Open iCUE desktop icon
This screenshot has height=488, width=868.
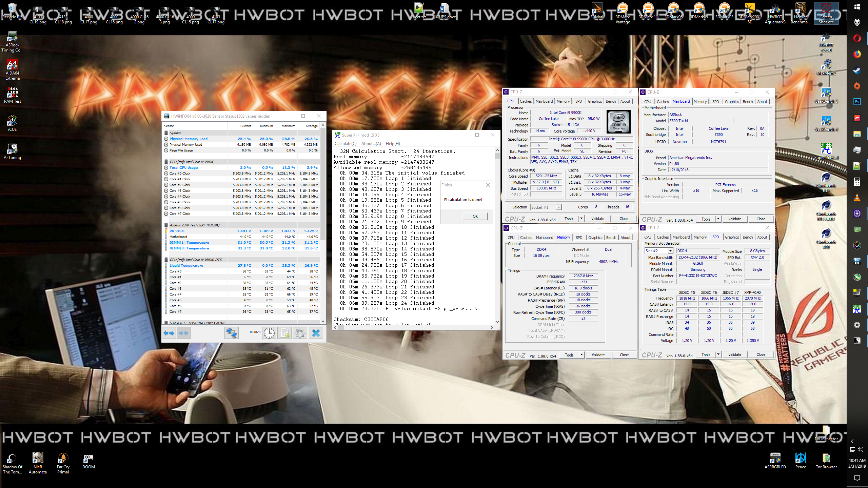pyautogui.click(x=12, y=123)
